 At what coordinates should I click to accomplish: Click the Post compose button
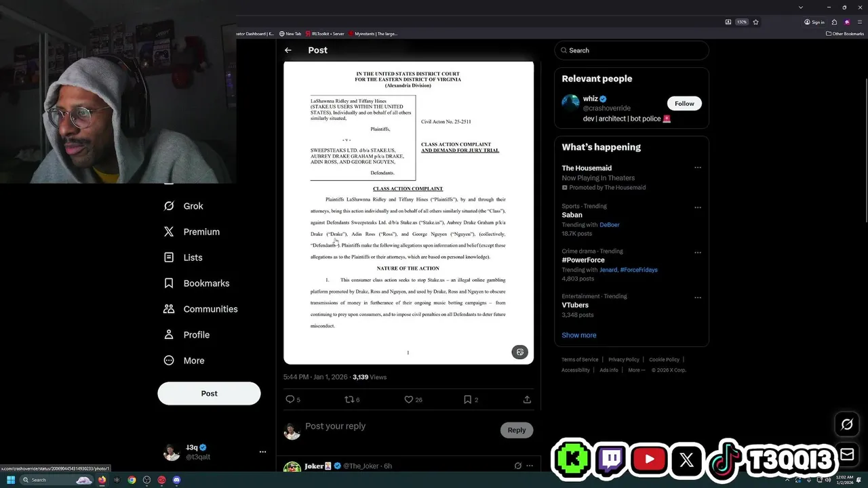click(209, 393)
